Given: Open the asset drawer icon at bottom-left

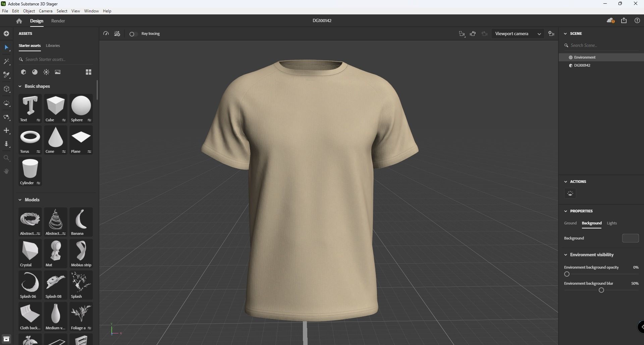Looking at the screenshot, I should click(6, 339).
